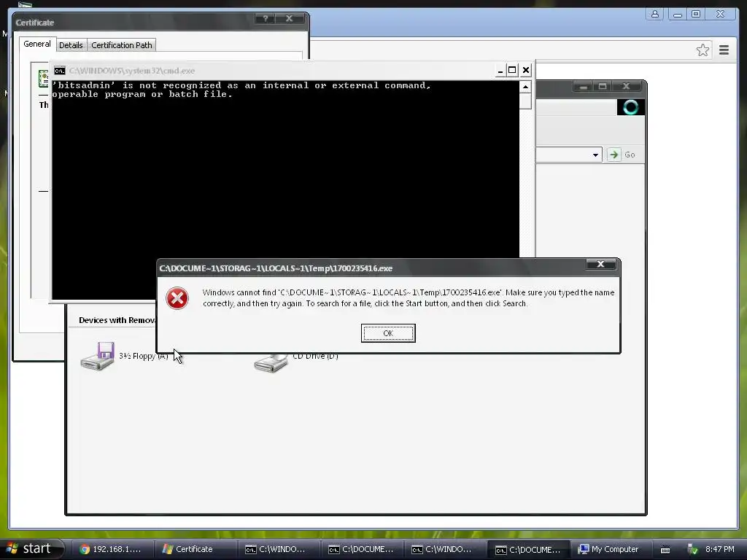Bookmark page with Chrome star icon
Image resolution: width=747 pixels, height=560 pixels.
[x=703, y=50]
